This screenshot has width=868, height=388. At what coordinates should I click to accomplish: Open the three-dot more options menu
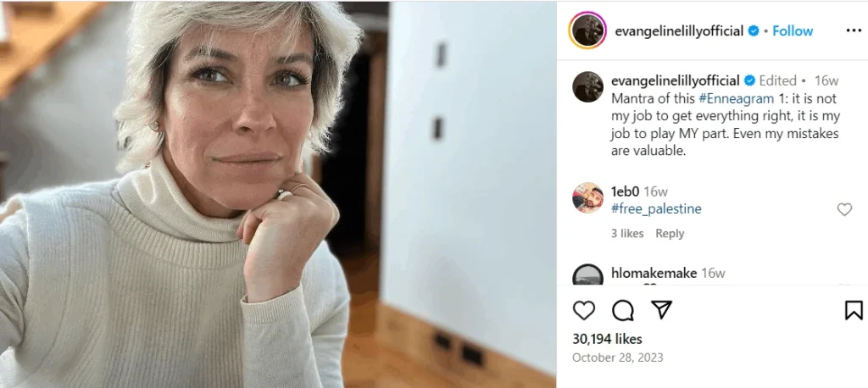(x=854, y=31)
